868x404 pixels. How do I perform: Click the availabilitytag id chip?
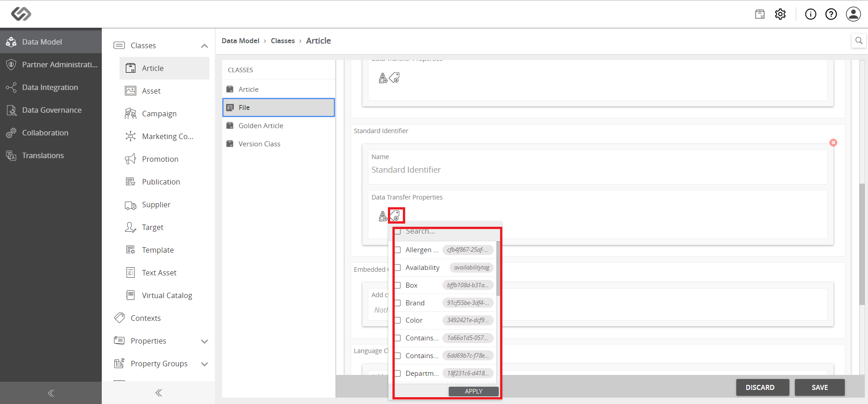tap(471, 268)
